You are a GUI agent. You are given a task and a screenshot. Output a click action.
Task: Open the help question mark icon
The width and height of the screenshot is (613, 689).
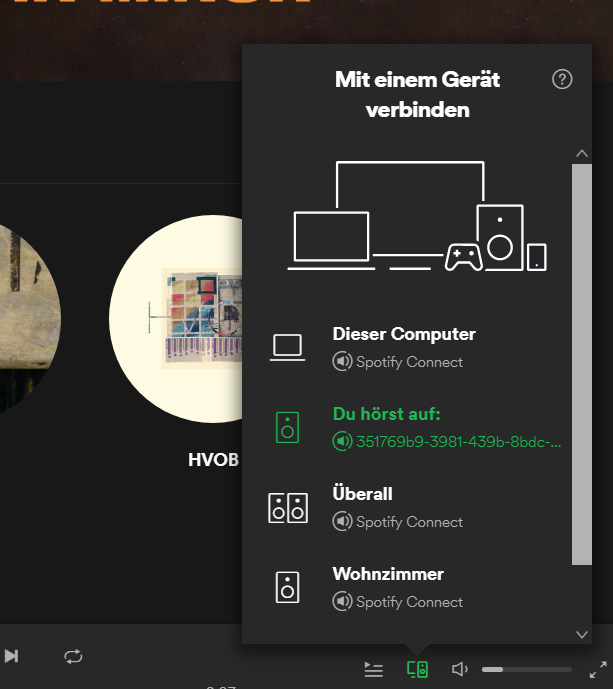click(x=562, y=80)
